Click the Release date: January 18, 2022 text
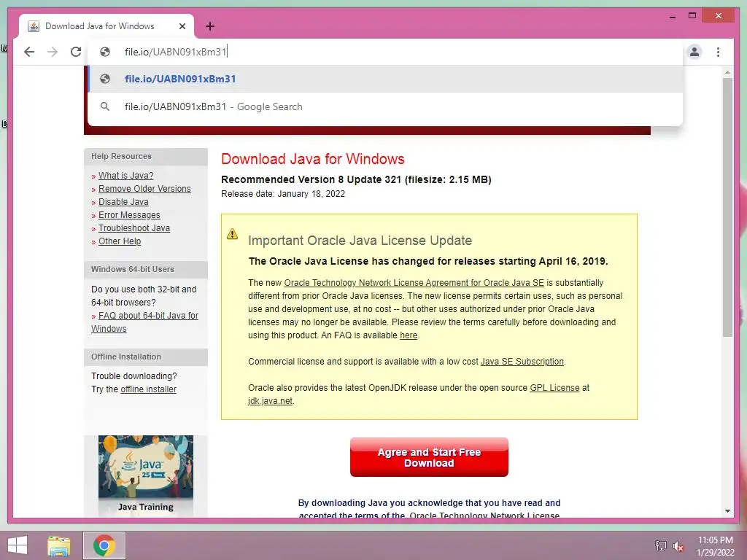The height and width of the screenshot is (560, 747). point(283,194)
